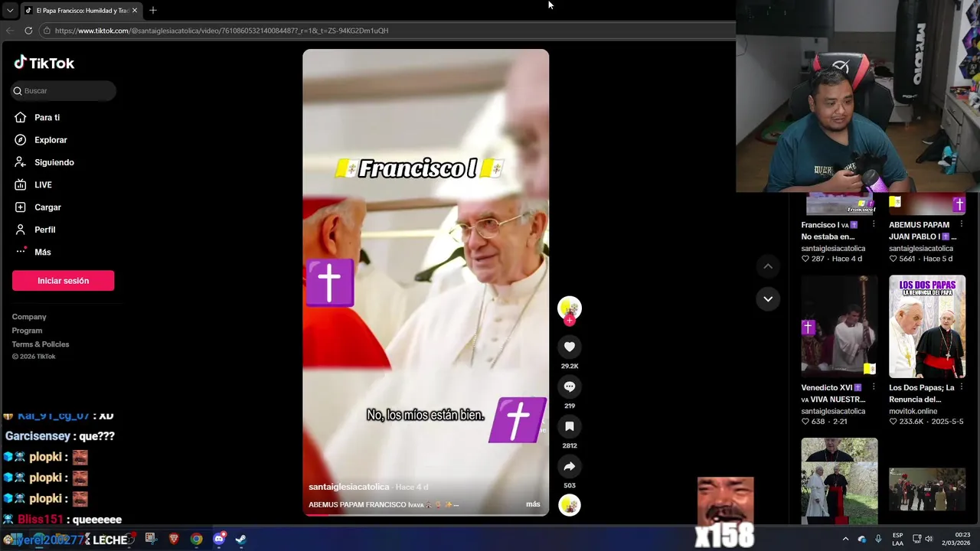Open the Los Dos Papas video thumbnail

click(x=927, y=327)
